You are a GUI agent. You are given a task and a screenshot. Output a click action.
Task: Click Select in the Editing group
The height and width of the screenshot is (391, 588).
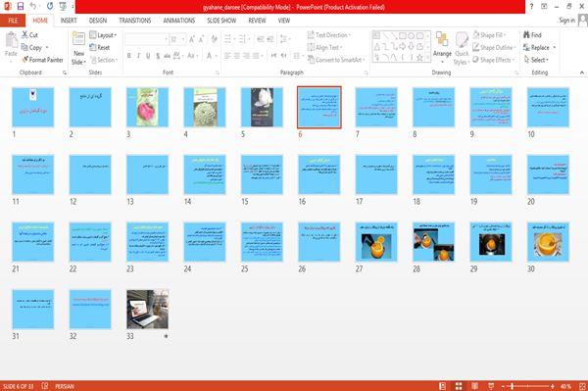click(x=536, y=60)
